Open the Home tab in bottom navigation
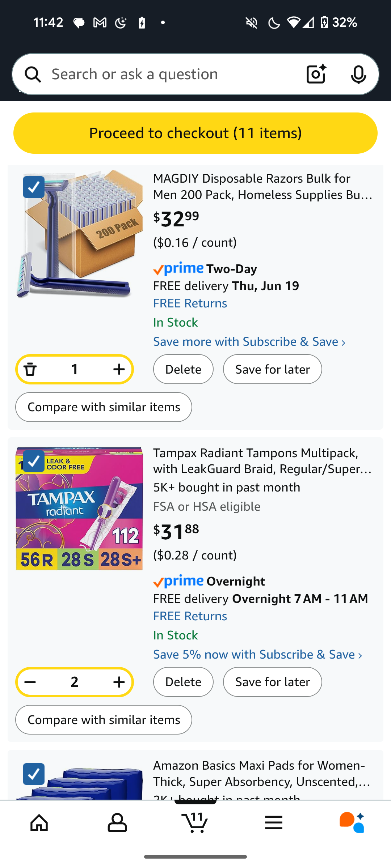The width and height of the screenshot is (391, 868). [39, 823]
